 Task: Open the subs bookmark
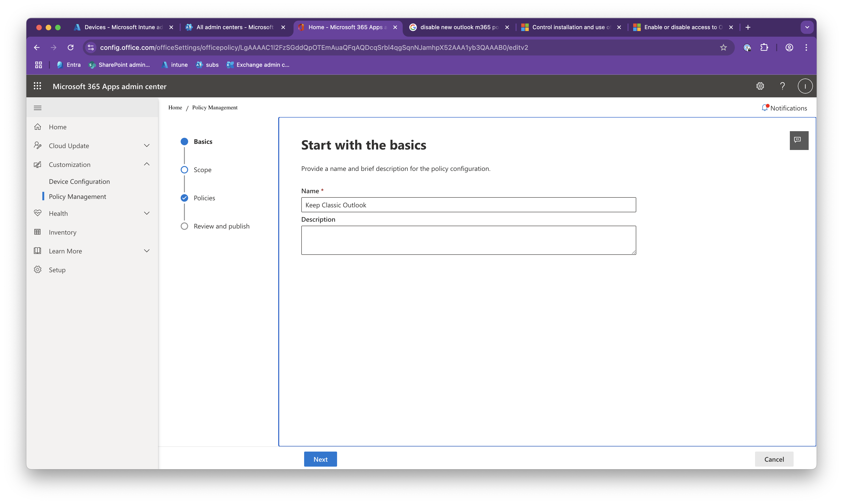point(207,65)
